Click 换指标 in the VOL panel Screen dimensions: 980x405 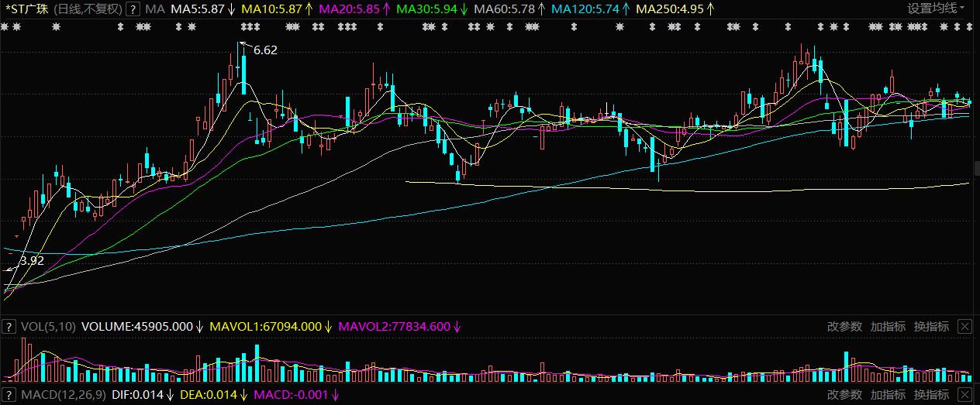[931, 326]
